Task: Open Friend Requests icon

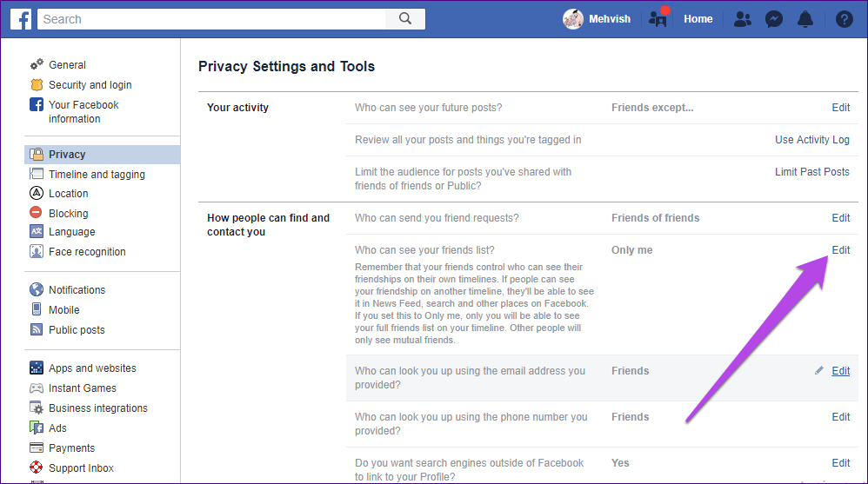Action: pos(743,19)
